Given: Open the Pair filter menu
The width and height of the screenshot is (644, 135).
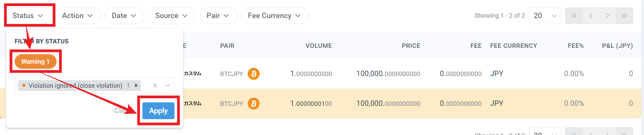Looking at the screenshot, I should point(218,16).
